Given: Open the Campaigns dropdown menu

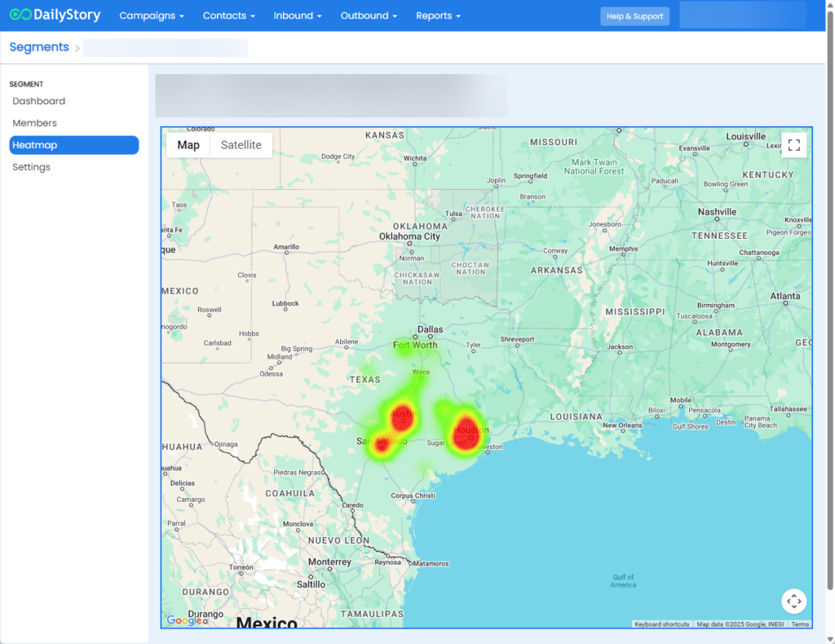Looking at the screenshot, I should coord(152,15).
